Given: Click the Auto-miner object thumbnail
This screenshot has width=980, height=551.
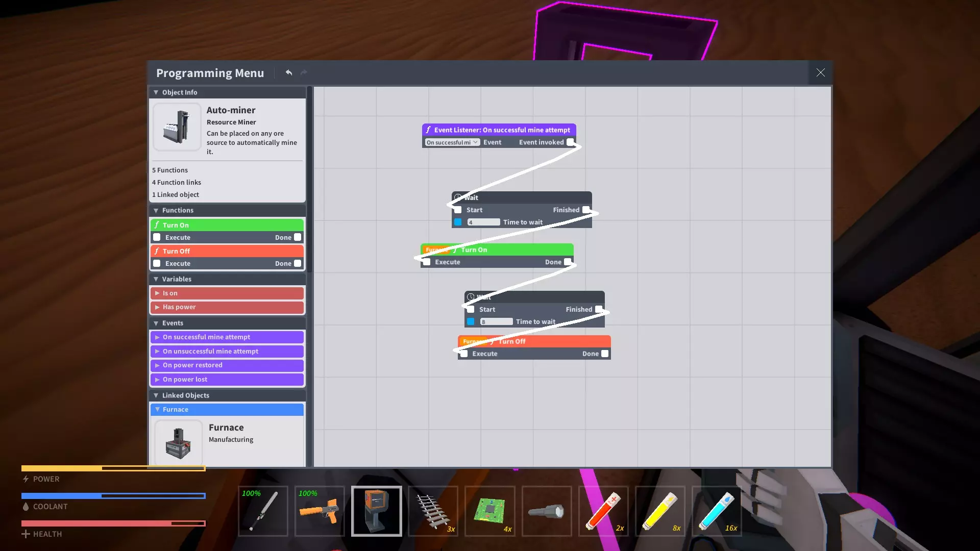Looking at the screenshot, I should point(177,127).
